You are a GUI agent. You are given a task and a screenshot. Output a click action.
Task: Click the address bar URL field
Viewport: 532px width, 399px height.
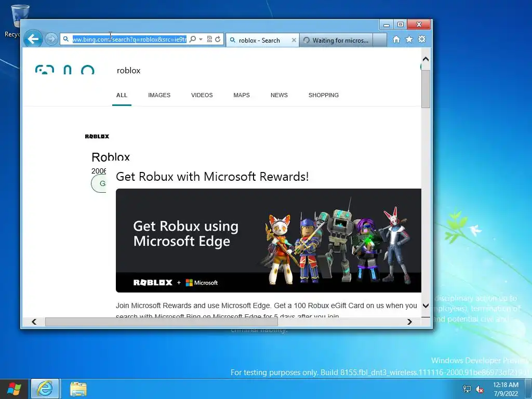click(129, 39)
